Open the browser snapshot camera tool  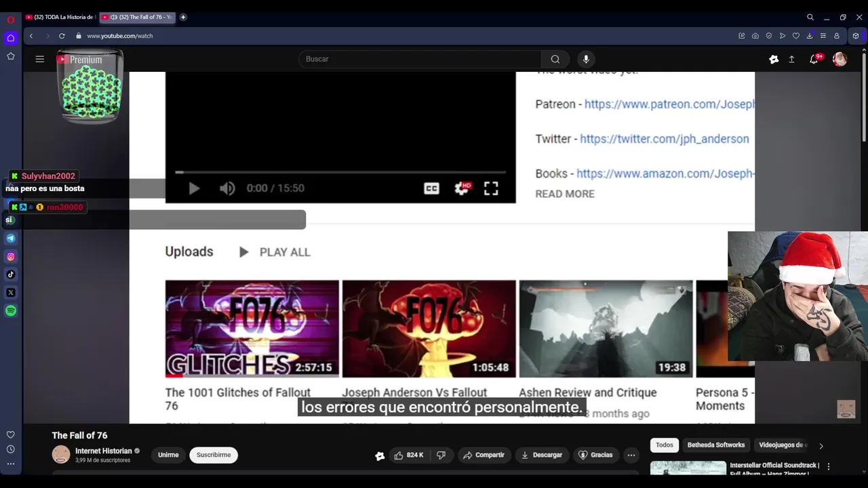tap(755, 36)
